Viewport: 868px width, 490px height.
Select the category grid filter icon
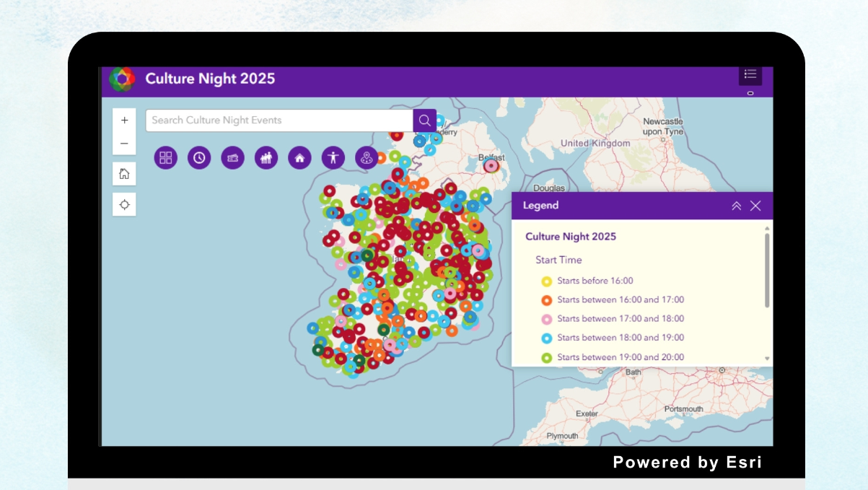coord(165,157)
